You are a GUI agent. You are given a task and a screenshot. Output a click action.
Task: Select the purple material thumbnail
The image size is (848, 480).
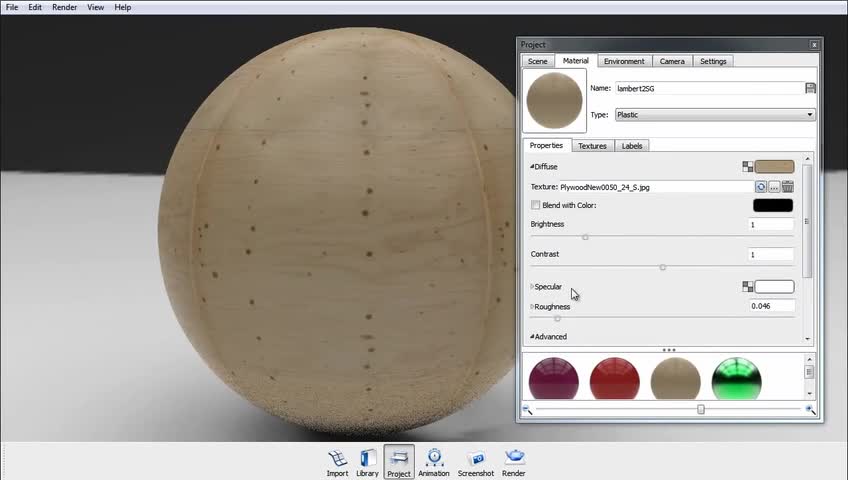click(x=553, y=378)
